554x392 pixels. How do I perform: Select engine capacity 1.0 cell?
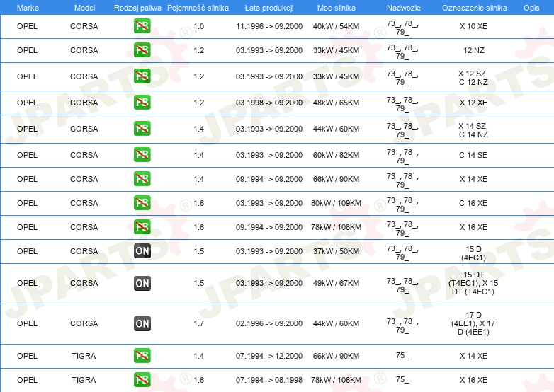tap(199, 26)
